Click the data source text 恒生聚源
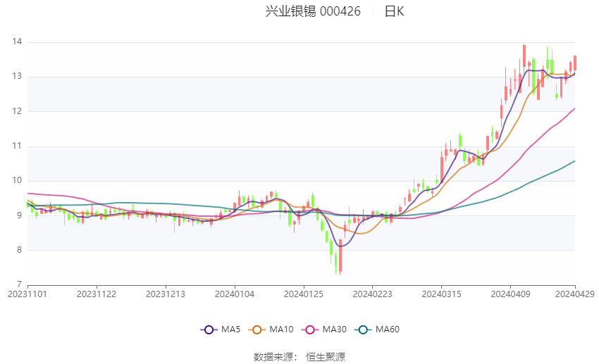The height and width of the screenshot is (364, 599). pyautogui.click(x=326, y=357)
